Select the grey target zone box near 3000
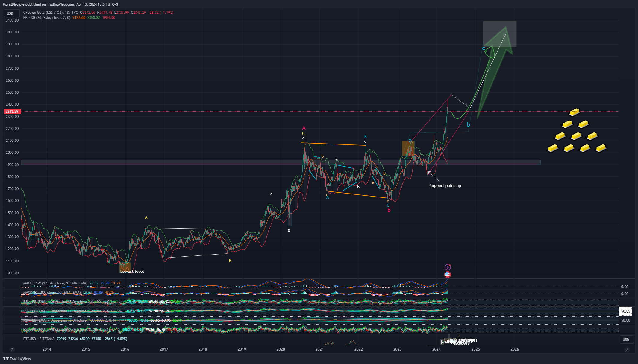638x364 pixels. point(500,34)
